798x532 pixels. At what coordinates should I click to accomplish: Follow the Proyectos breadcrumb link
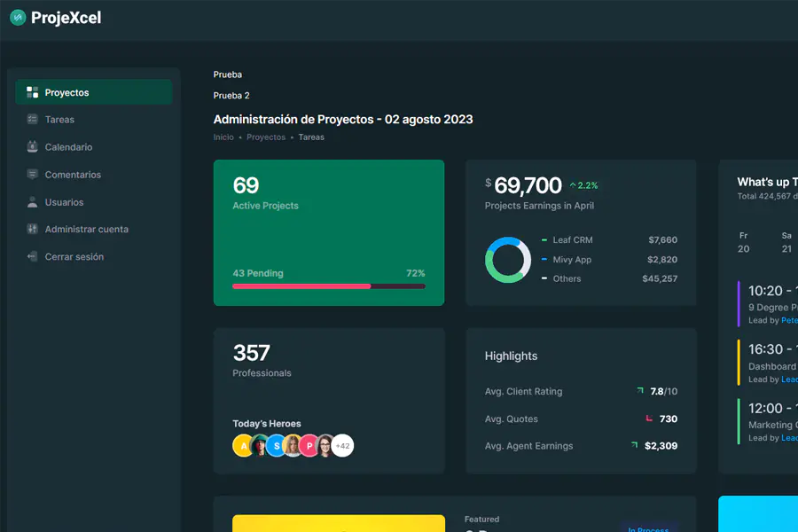(266, 137)
